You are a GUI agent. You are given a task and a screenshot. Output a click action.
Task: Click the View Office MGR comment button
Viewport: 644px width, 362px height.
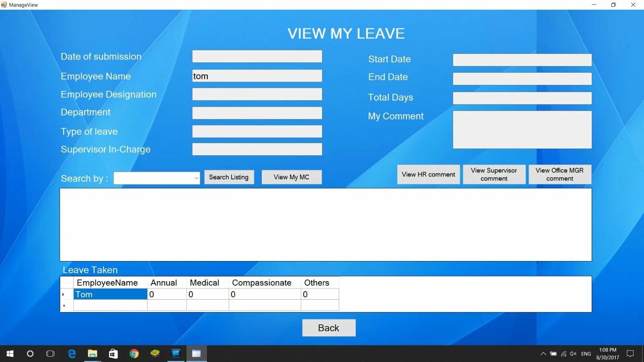click(559, 175)
